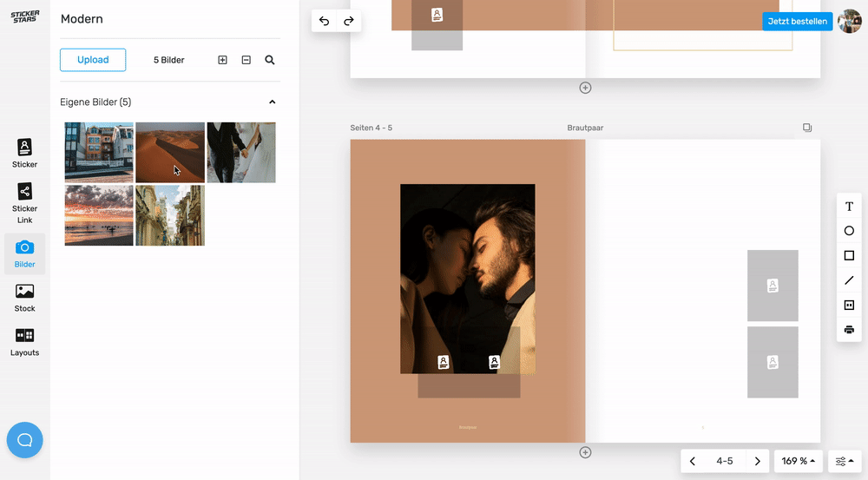Viewport: 868px width, 480px height.
Task: Click the redo arrow icon
Action: coord(349,21)
